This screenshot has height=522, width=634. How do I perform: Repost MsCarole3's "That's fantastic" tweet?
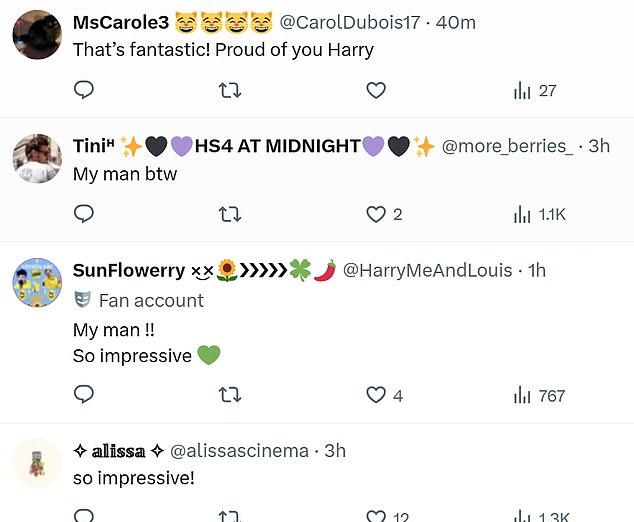[x=230, y=91]
